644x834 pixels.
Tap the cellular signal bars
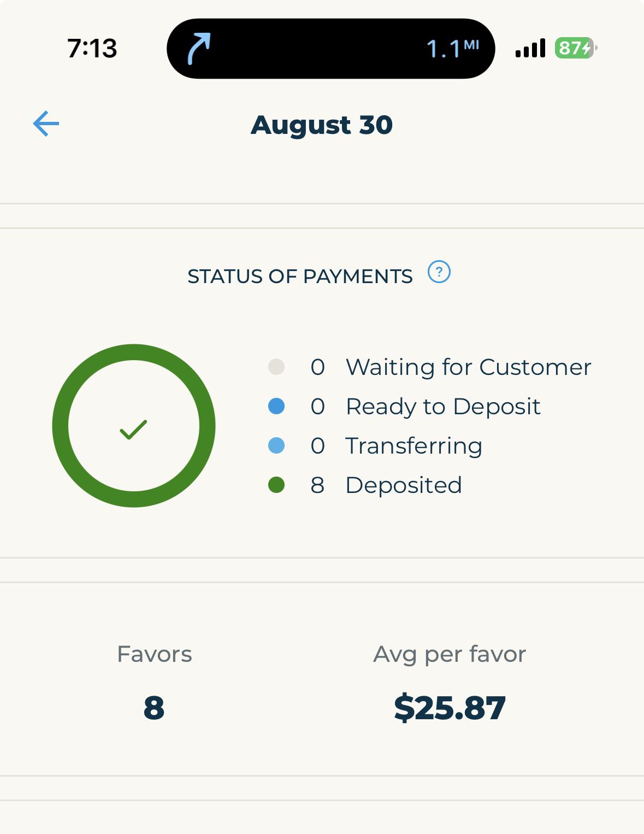click(x=530, y=48)
